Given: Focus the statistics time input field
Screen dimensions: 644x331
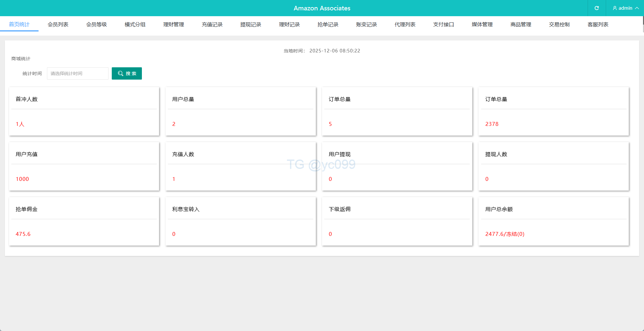Looking at the screenshot, I should (x=78, y=73).
